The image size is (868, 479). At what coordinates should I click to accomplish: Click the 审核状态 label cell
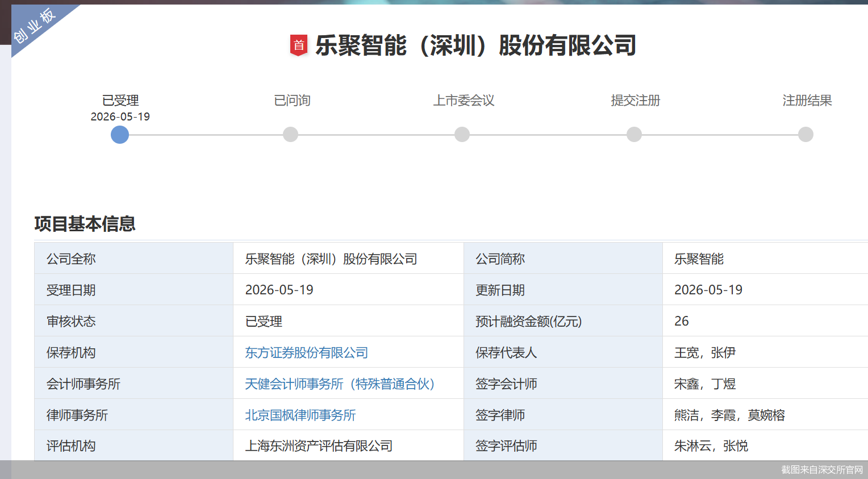(134, 321)
